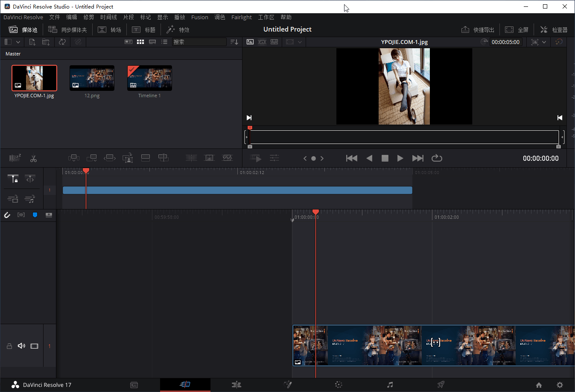This screenshot has width=575, height=392.
Task: Select the YPOJIE.COM-1.jpg thumbnail
Action: click(34, 78)
